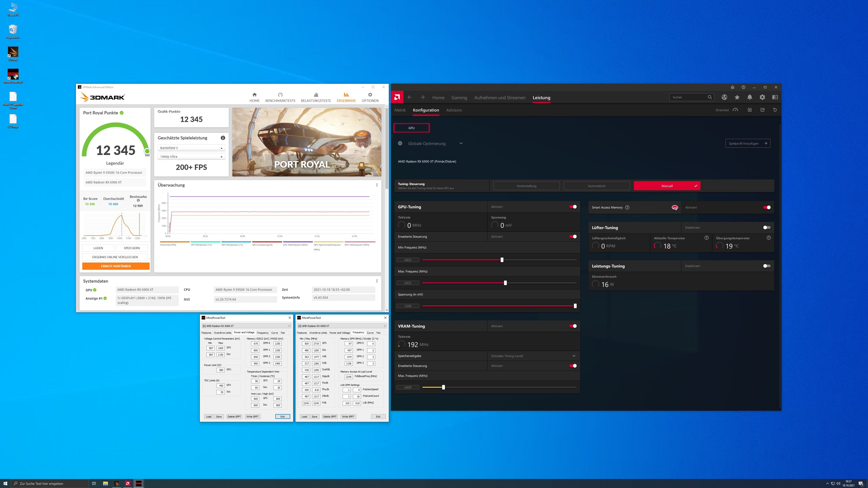Click AMD logo in Radeon Software
Viewport: 868px width, 488px height.
coord(397,97)
